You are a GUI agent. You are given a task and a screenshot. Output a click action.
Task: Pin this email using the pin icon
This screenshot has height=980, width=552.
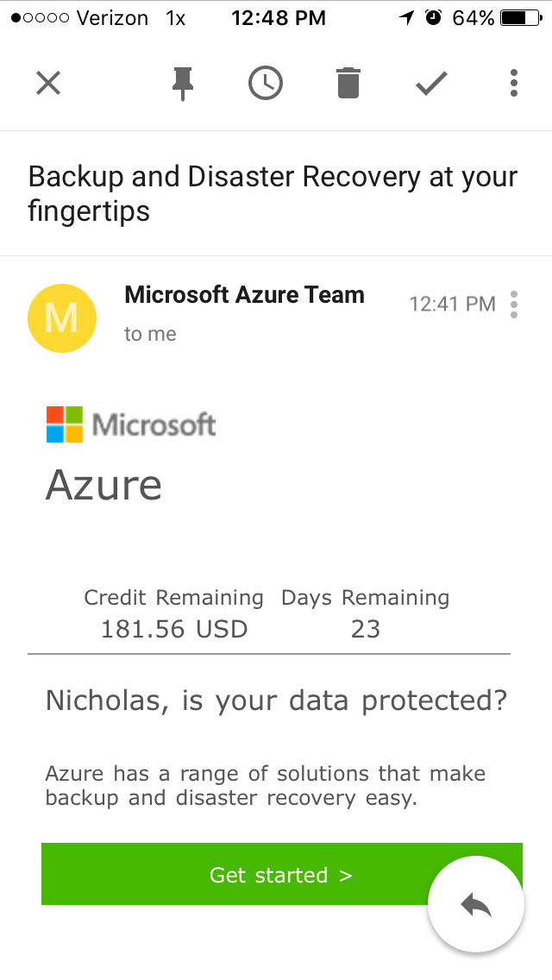coord(182,83)
